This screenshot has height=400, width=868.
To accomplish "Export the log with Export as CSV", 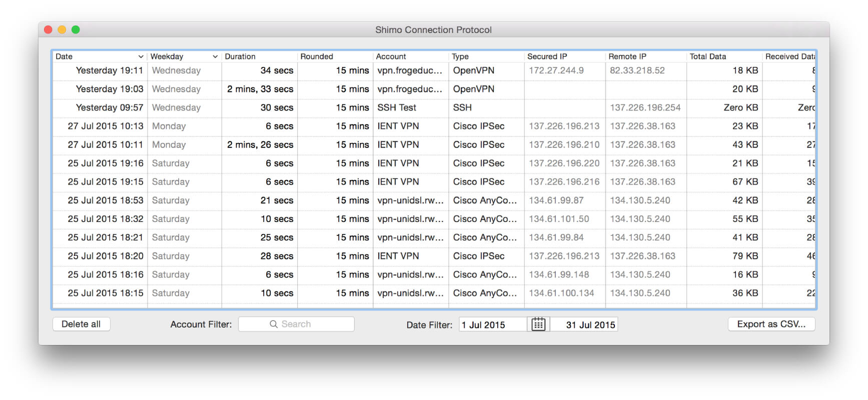I will (x=771, y=324).
